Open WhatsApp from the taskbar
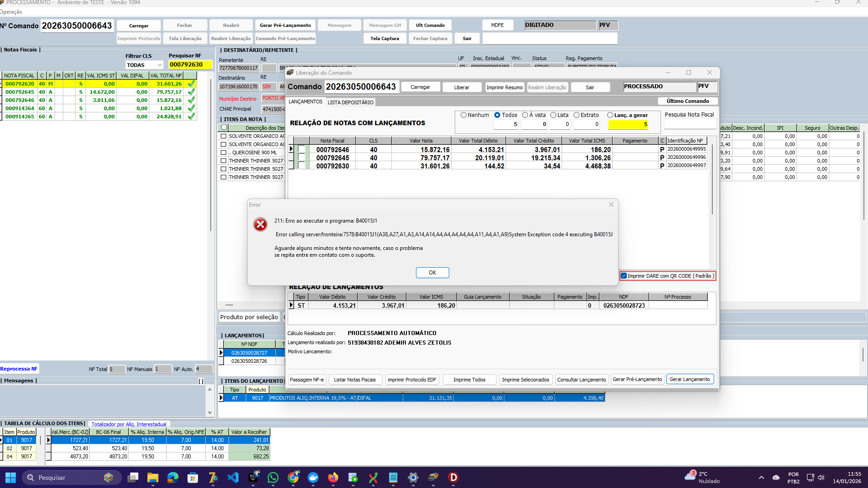The height and width of the screenshot is (488, 868). pos(273,478)
